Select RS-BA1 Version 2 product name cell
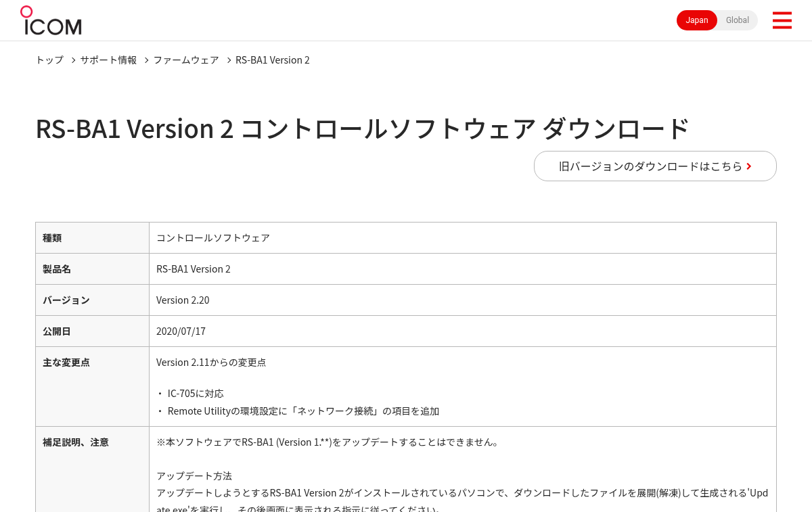Screen dimensions: 812x512 coord(463,269)
